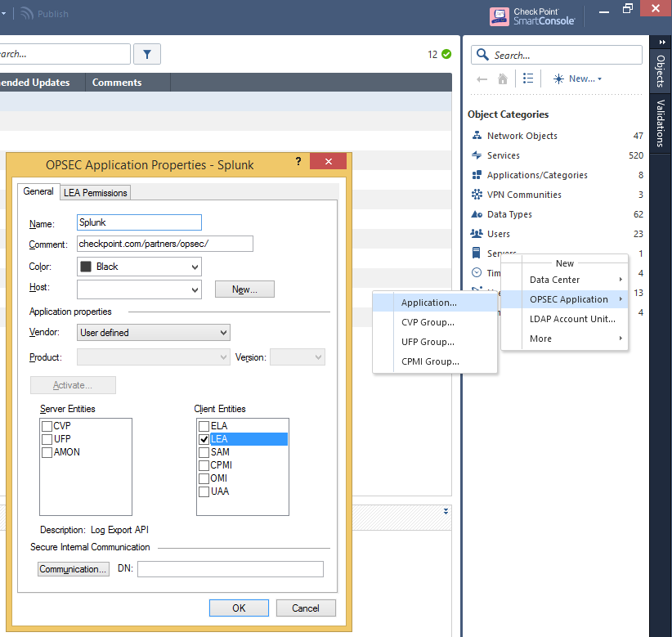Click the New object star icon

click(558, 79)
